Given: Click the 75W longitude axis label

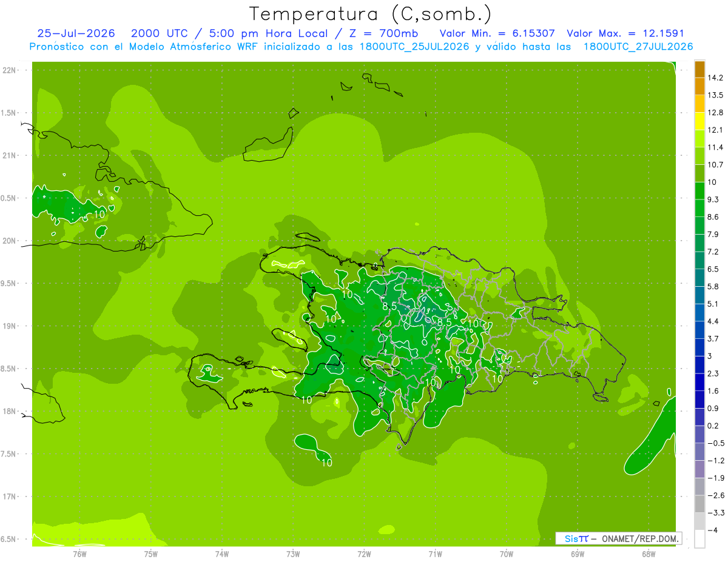Looking at the screenshot, I should (x=151, y=554).
